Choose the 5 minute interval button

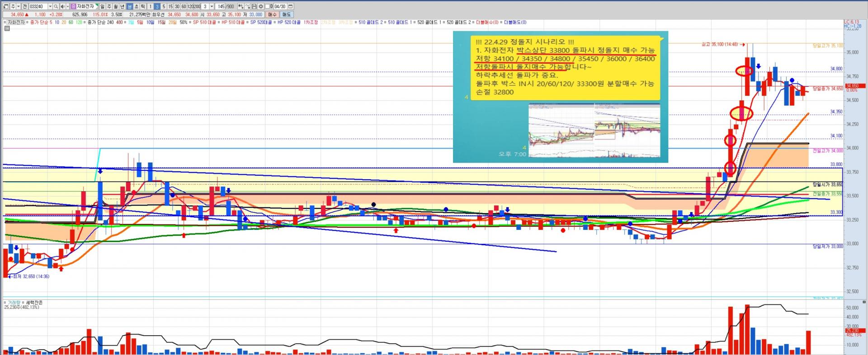click(x=164, y=6)
